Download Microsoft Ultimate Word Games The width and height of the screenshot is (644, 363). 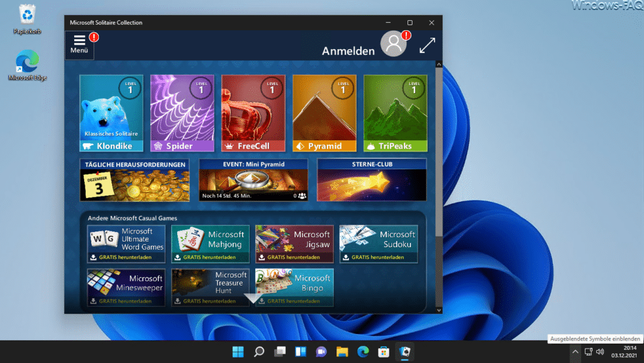pos(126,244)
